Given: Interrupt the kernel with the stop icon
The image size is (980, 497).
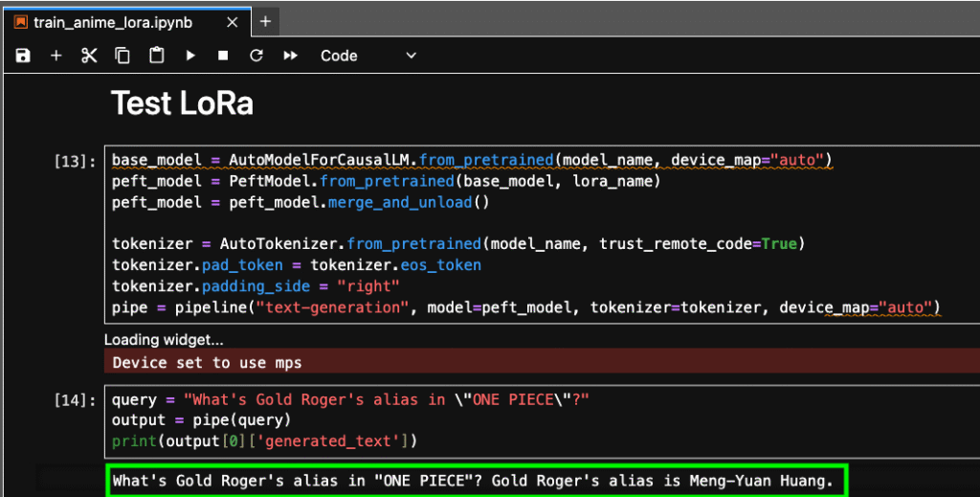Looking at the screenshot, I should [x=223, y=56].
